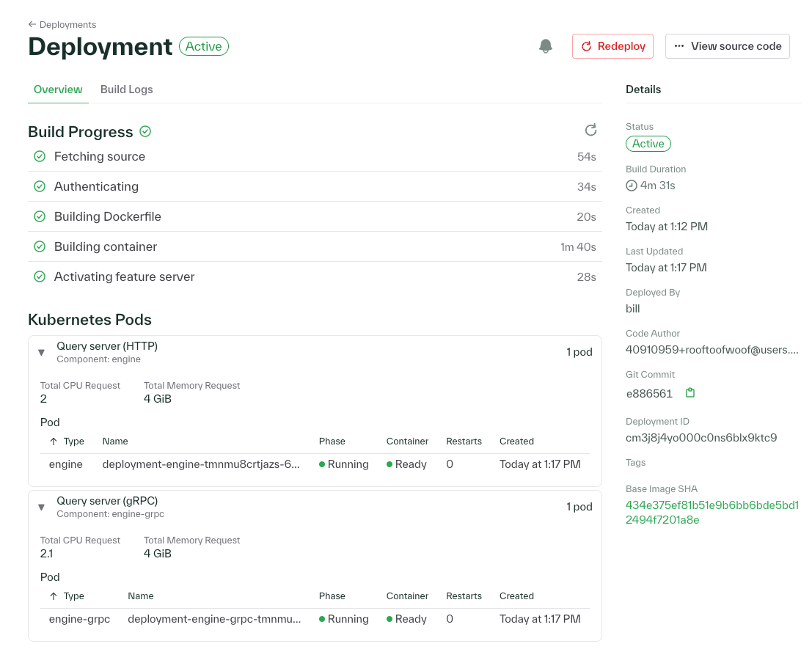
Task: Click the checkmark beside Build Progress heading
Action: [145, 131]
